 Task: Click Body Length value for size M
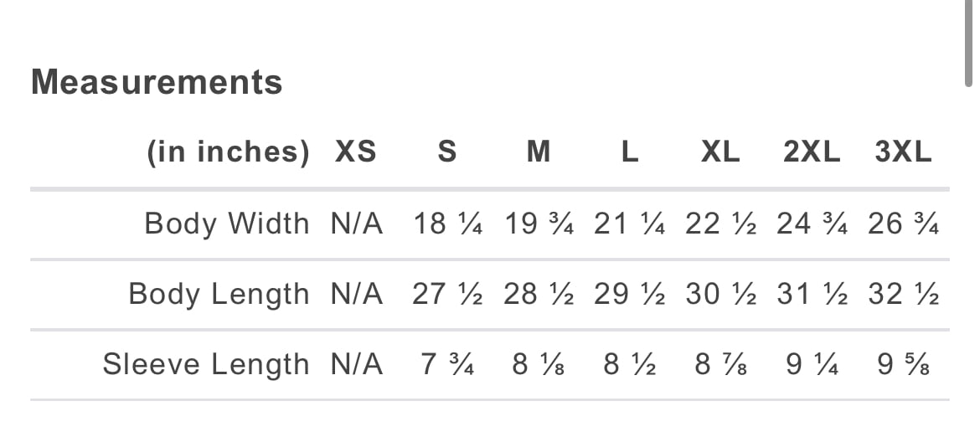tap(539, 294)
